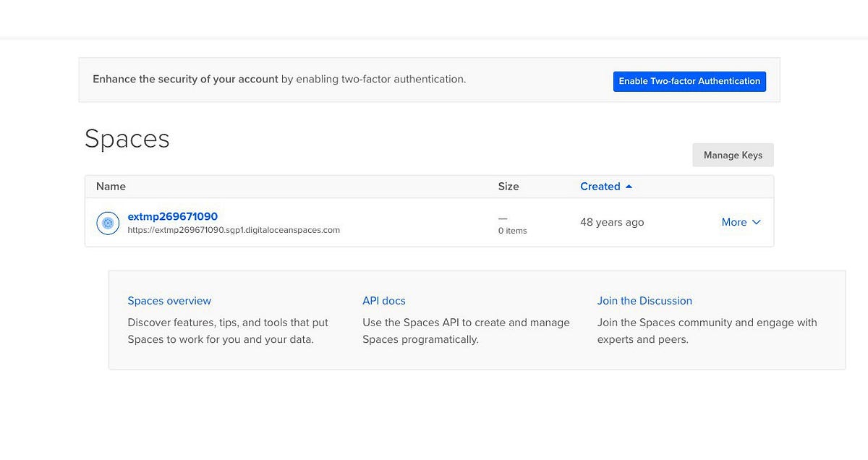Click the 0 items size indicator
The image size is (868, 460).
512,230
